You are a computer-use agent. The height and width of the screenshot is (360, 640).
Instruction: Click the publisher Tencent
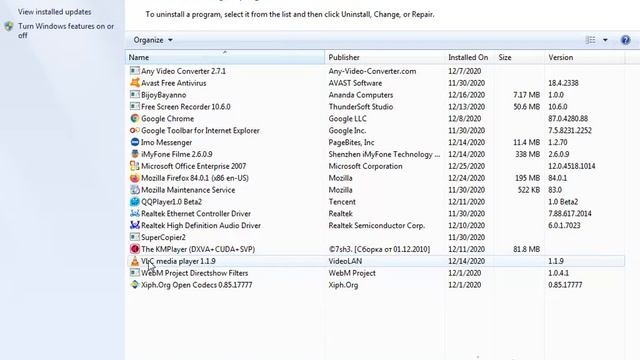[x=342, y=202]
